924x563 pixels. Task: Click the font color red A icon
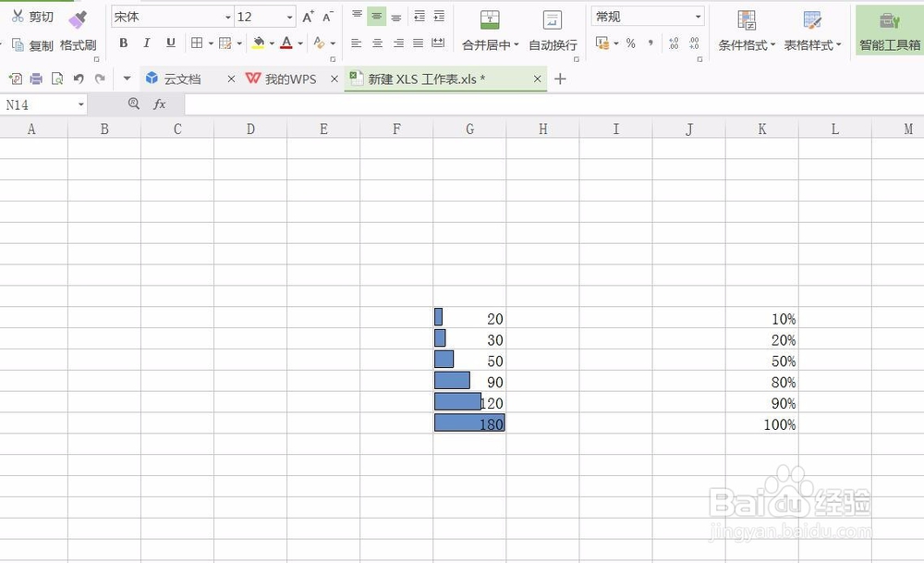(286, 43)
